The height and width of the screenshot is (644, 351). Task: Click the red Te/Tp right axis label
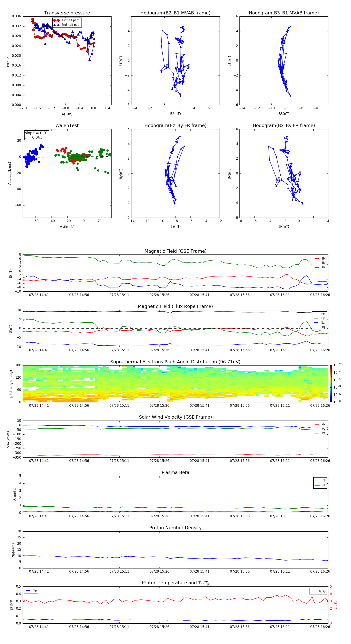pos(336,605)
